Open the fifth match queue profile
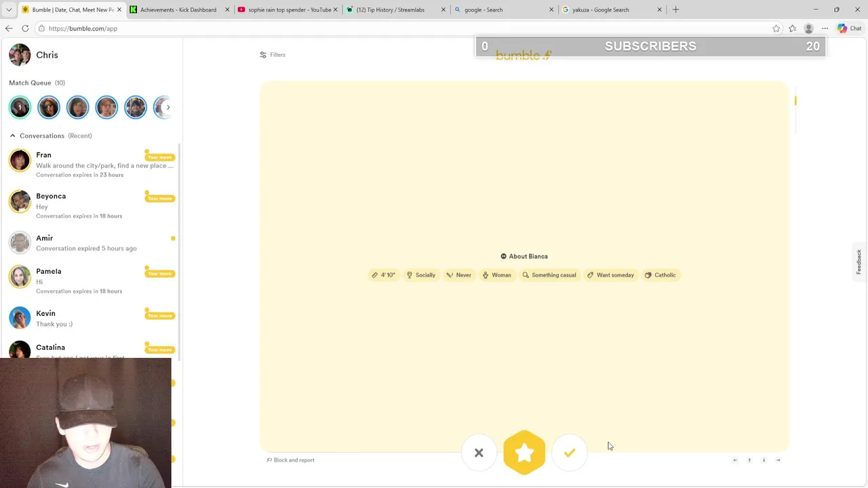The image size is (868, 488). pyautogui.click(x=135, y=107)
